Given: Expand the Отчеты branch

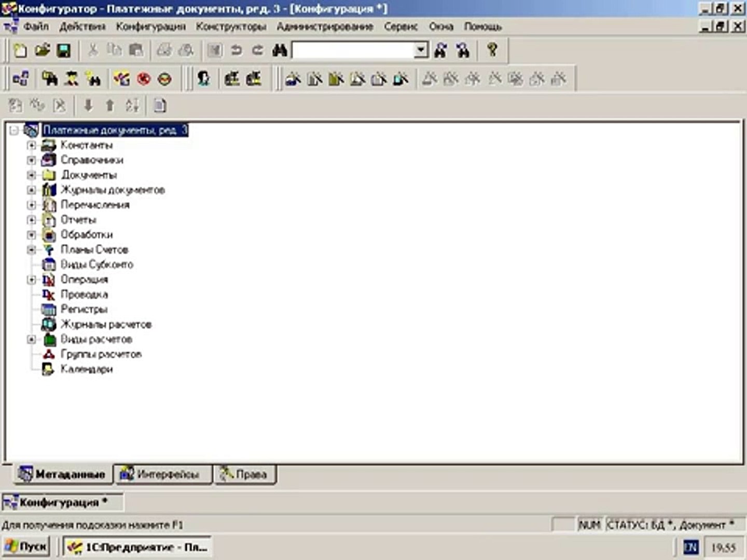Looking at the screenshot, I should [x=31, y=220].
